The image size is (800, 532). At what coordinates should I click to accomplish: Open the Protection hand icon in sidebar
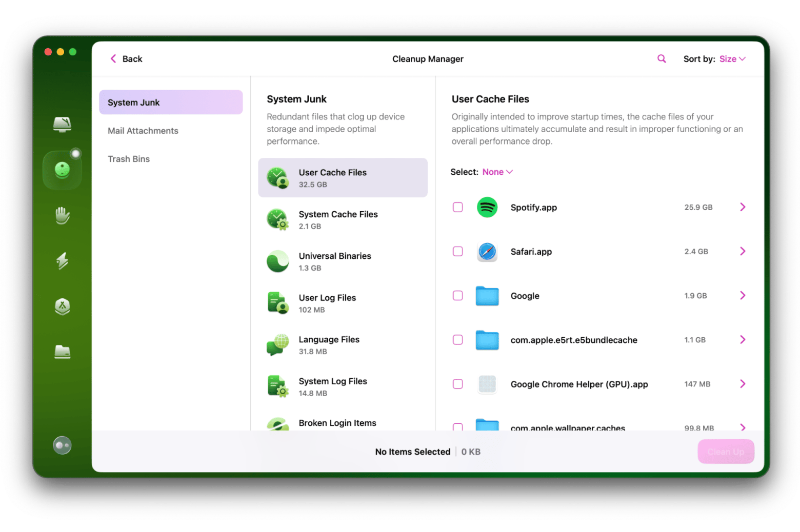[x=62, y=216]
